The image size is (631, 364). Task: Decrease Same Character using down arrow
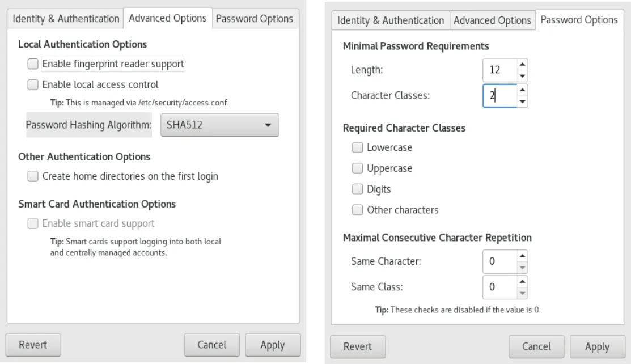(522, 266)
